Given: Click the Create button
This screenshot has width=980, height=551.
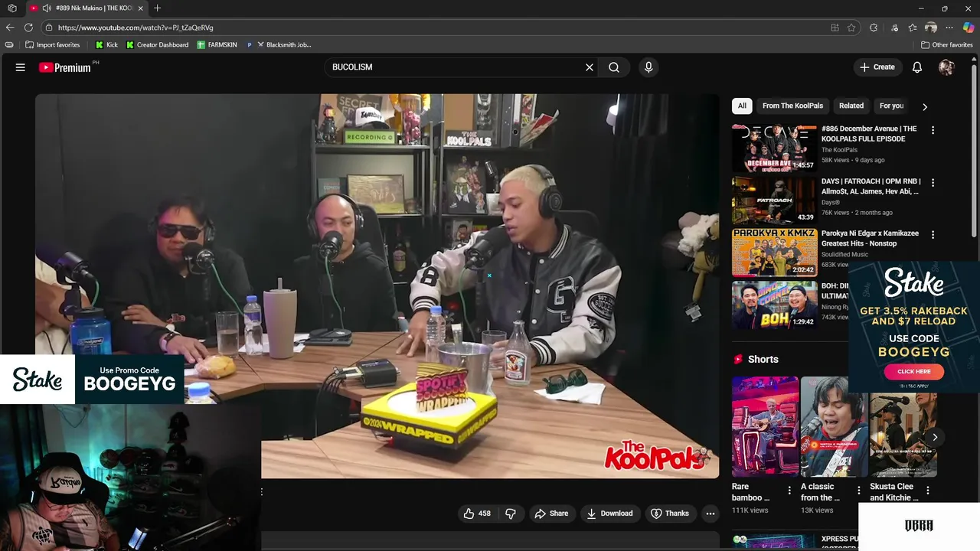Looking at the screenshot, I should click(x=877, y=67).
